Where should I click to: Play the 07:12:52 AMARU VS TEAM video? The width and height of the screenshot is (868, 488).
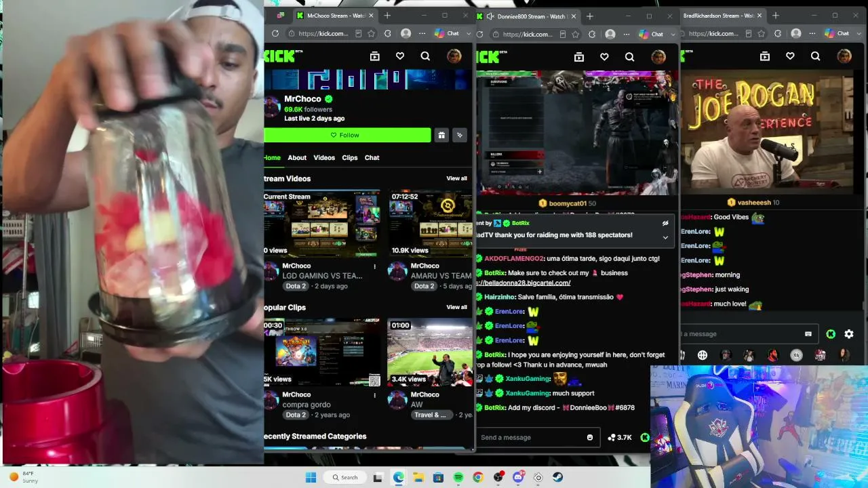430,224
